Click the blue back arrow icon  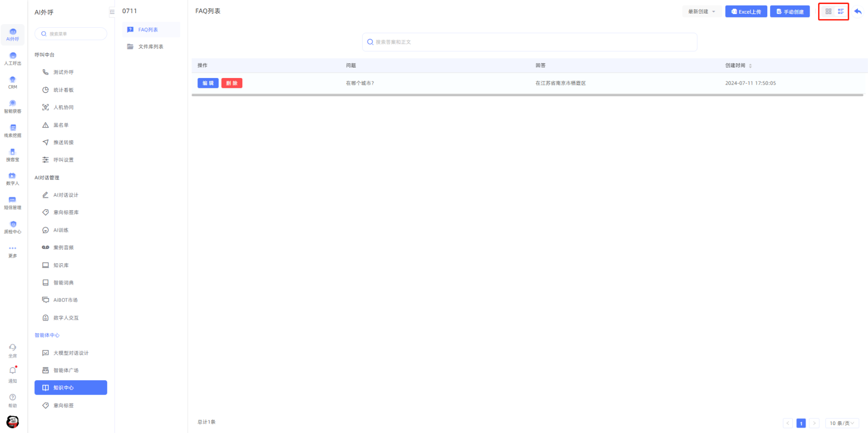pyautogui.click(x=858, y=12)
